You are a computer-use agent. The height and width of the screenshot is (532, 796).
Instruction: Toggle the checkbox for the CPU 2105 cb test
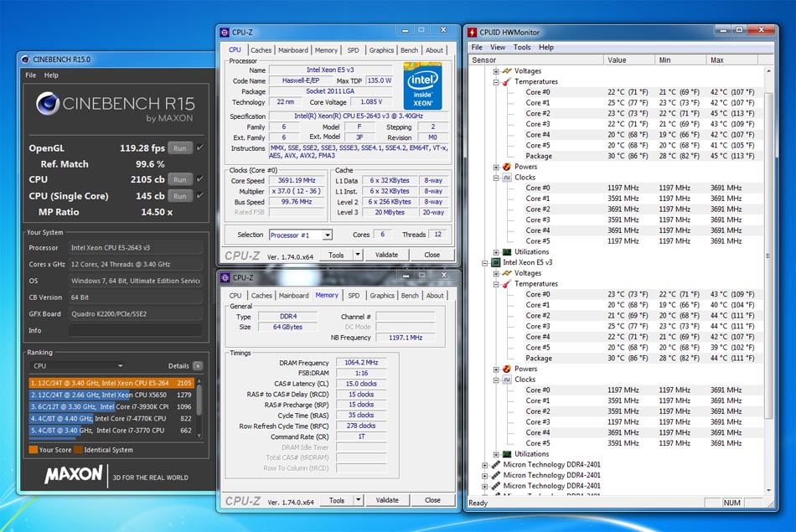pos(200,178)
